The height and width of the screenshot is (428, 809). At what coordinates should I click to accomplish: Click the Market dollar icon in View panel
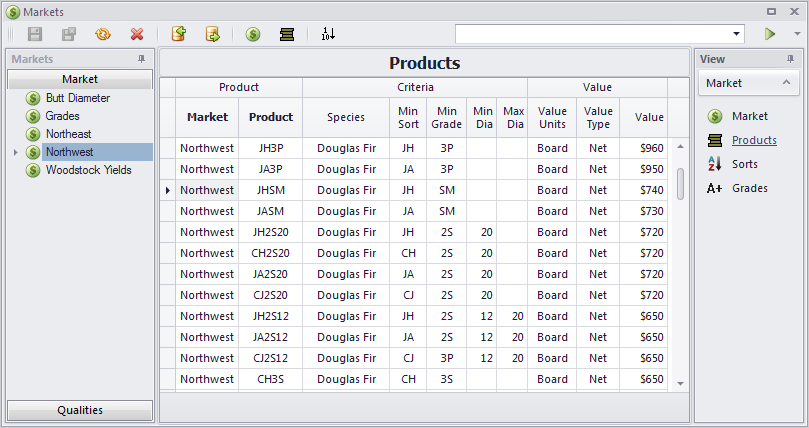click(715, 116)
